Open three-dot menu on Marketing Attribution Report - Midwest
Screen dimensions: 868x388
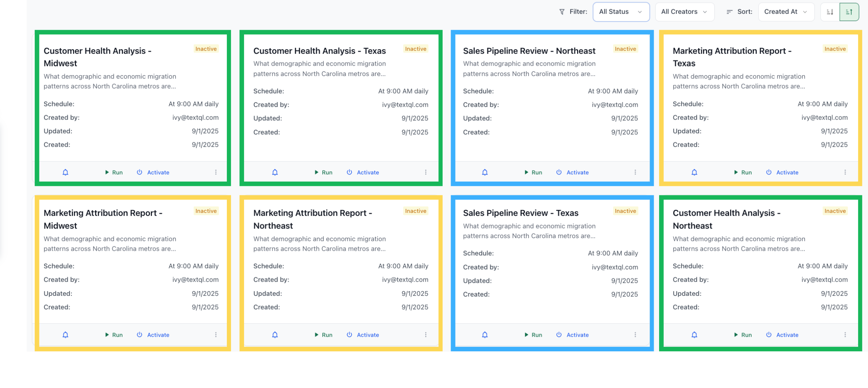[216, 335]
